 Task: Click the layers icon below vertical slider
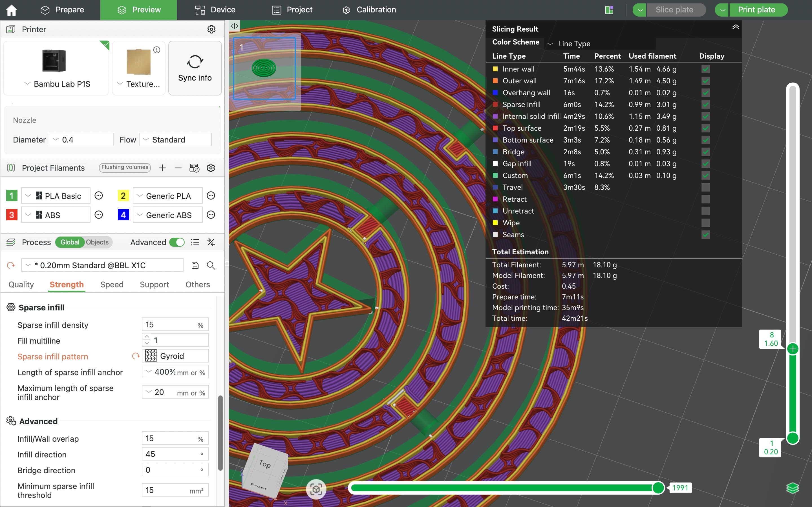[x=793, y=488]
